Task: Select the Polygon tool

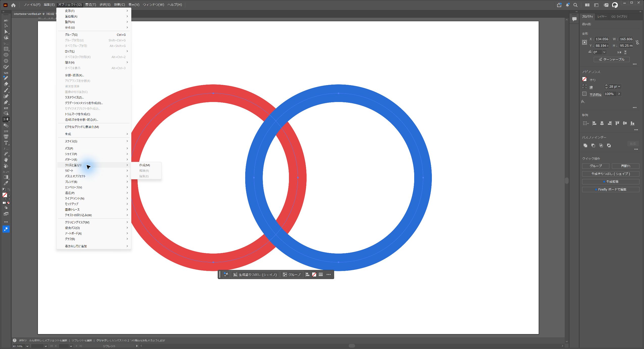Action: pos(6,61)
